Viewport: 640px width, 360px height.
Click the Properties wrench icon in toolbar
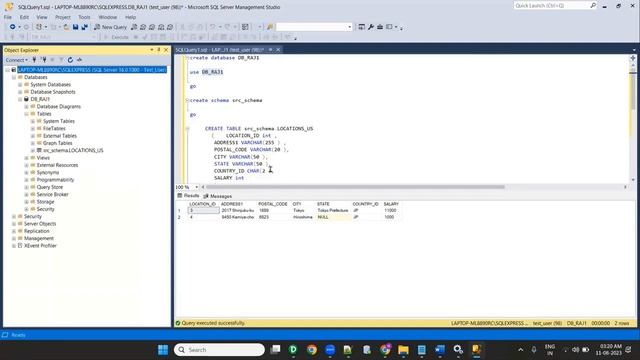371,27
